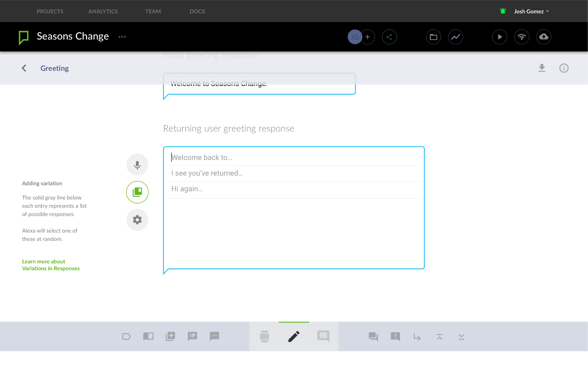Open the response settings gear
This screenshot has width=588, height=374.
pyautogui.click(x=137, y=220)
